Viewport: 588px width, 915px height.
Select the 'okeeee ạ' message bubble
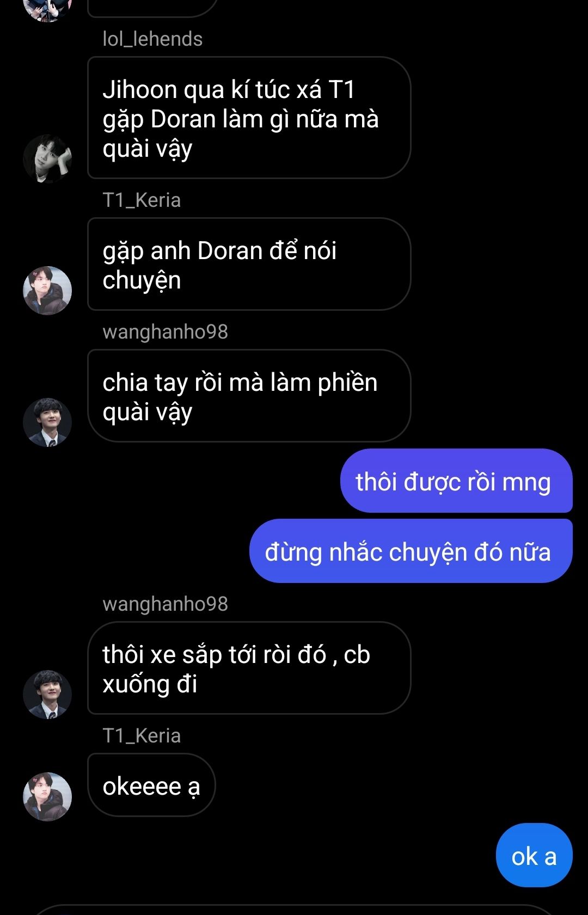click(151, 785)
